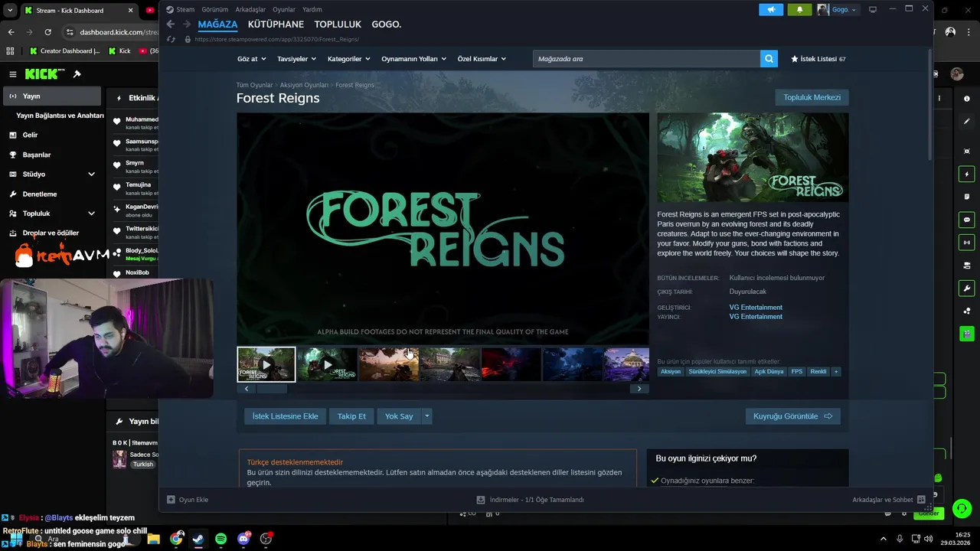
Task: Open the İndirmeler downloads status
Action: click(530, 500)
